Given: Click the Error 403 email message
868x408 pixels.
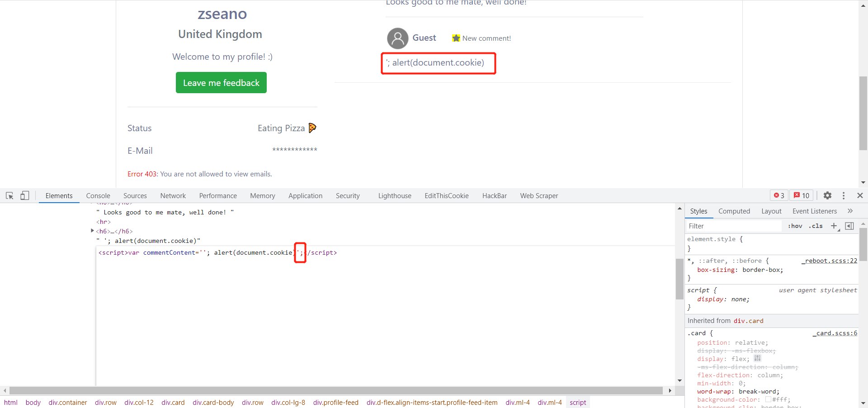Looking at the screenshot, I should (x=199, y=174).
